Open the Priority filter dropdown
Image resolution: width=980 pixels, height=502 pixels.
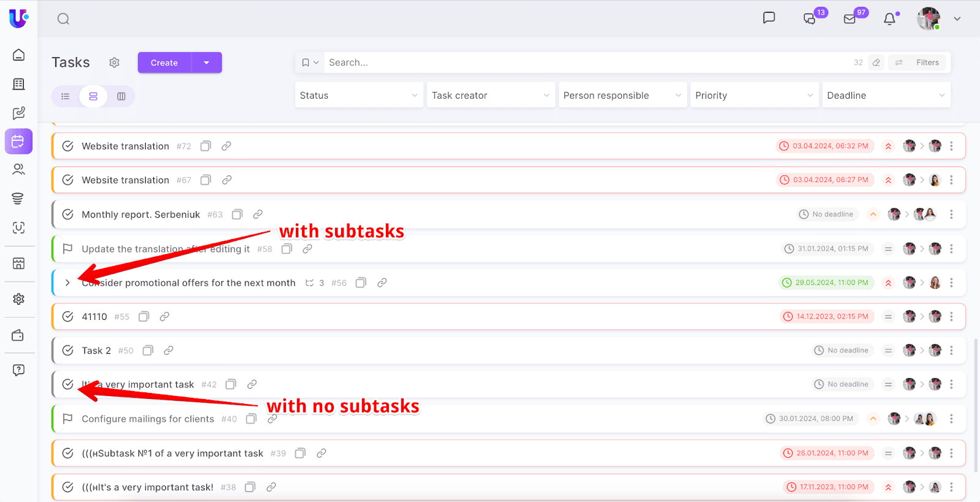tap(754, 96)
